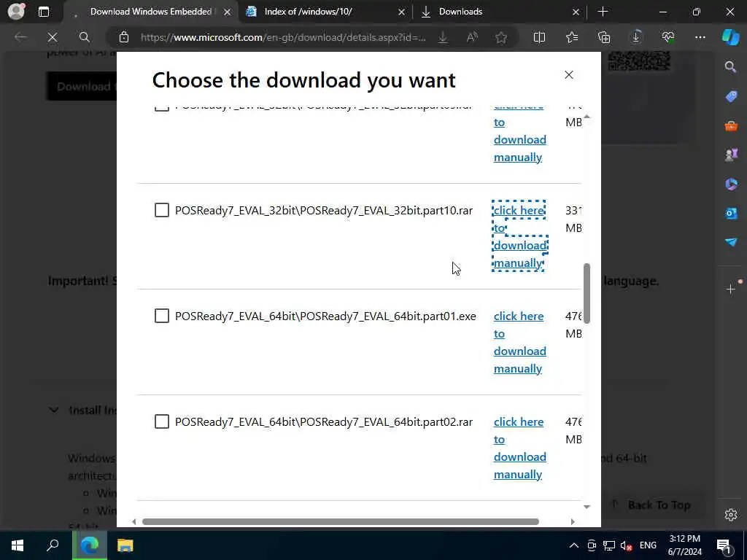The width and height of the screenshot is (747, 560).
Task: Open a new tab with plus button
Action: [x=603, y=12]
